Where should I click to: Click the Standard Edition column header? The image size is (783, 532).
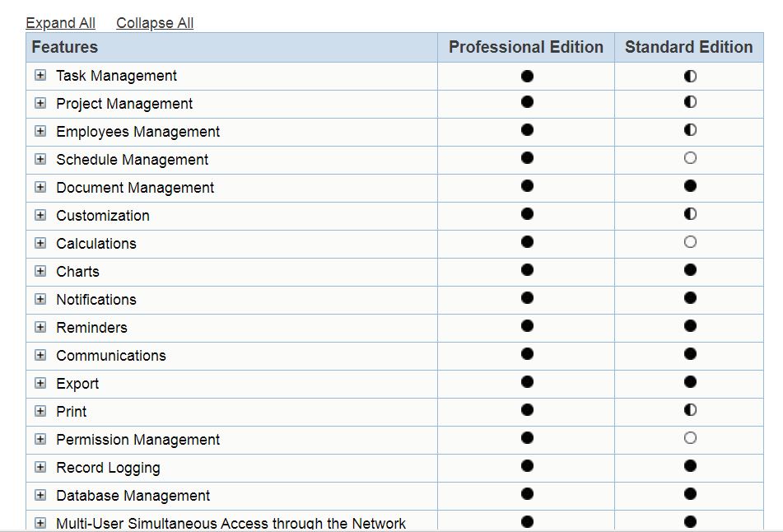tap(688, 47)
